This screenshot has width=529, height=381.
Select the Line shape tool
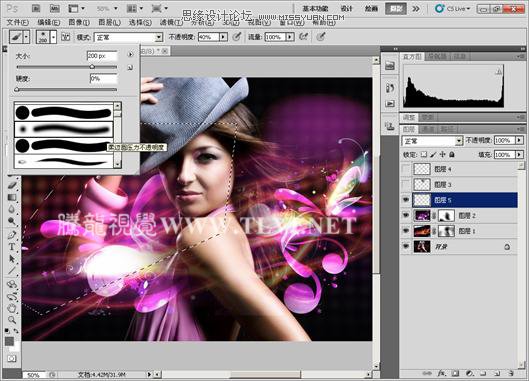pyautogui.click(x=12, y=271)
